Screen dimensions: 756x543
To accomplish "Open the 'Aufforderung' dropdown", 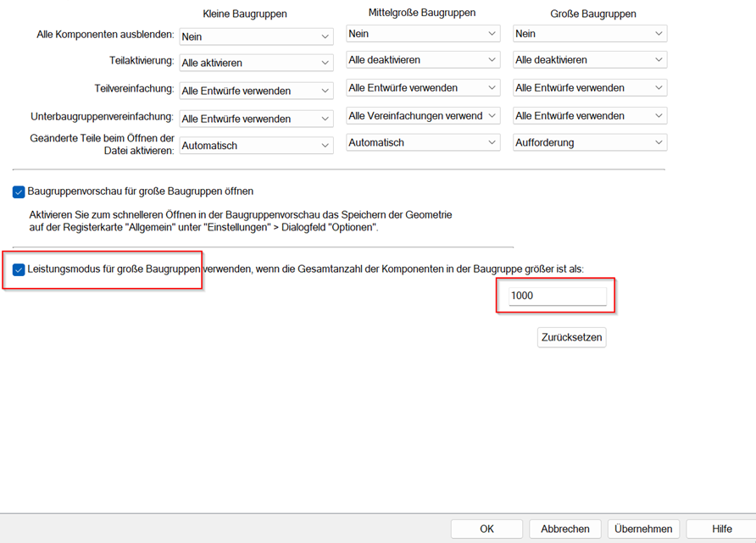I will (590, 142).
